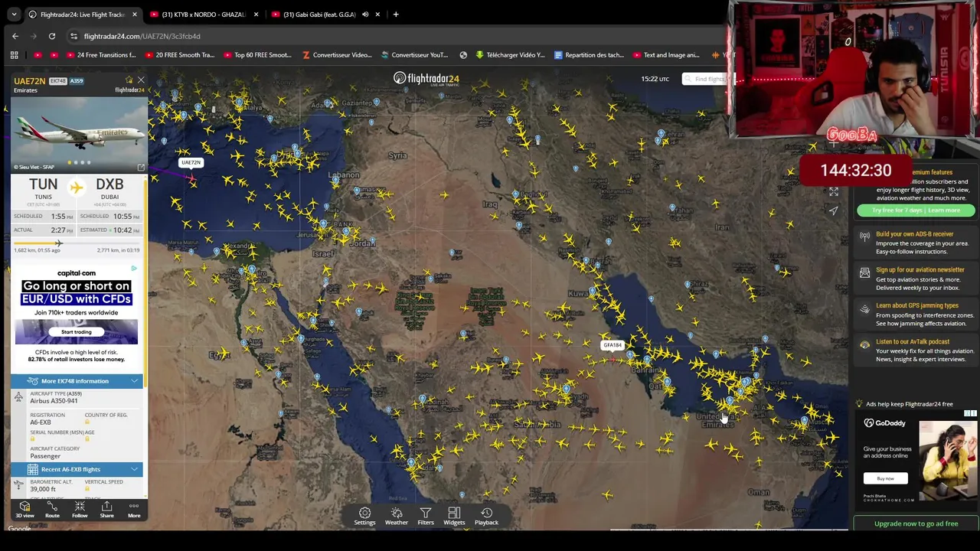
Task: Show the flight Route on the map
Action: (52, 510)
